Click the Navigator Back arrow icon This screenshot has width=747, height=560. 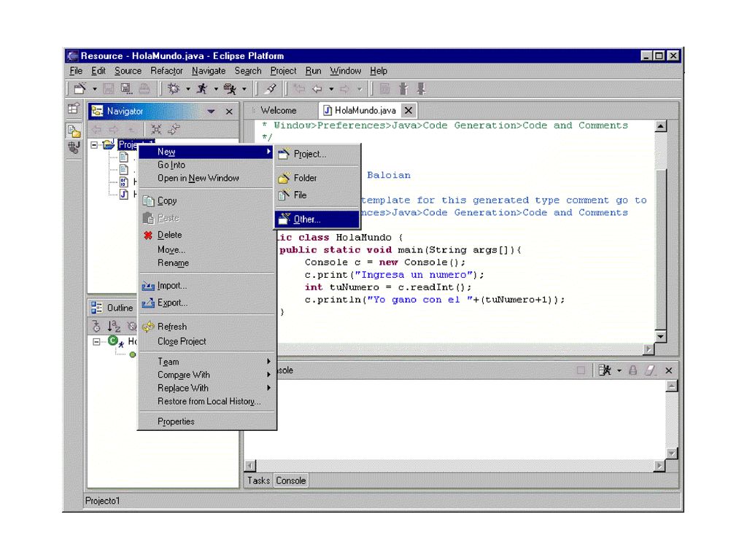(97, 129)
